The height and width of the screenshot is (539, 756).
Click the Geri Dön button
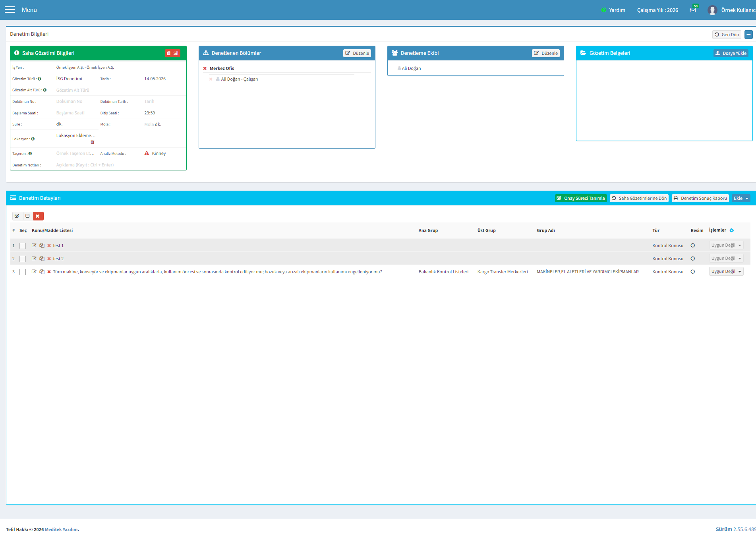[x=727, y=35]
